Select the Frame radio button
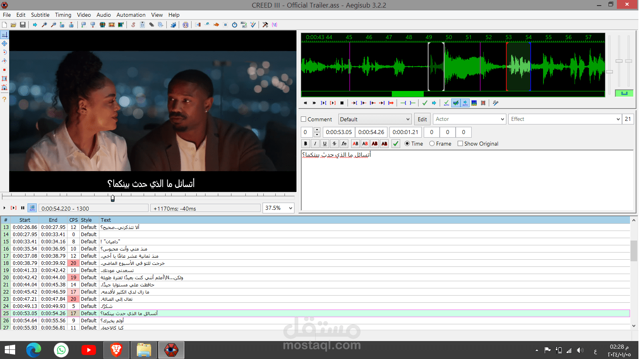Image resolution: width=644 pixels, height=359 pixels. [432, 144]
